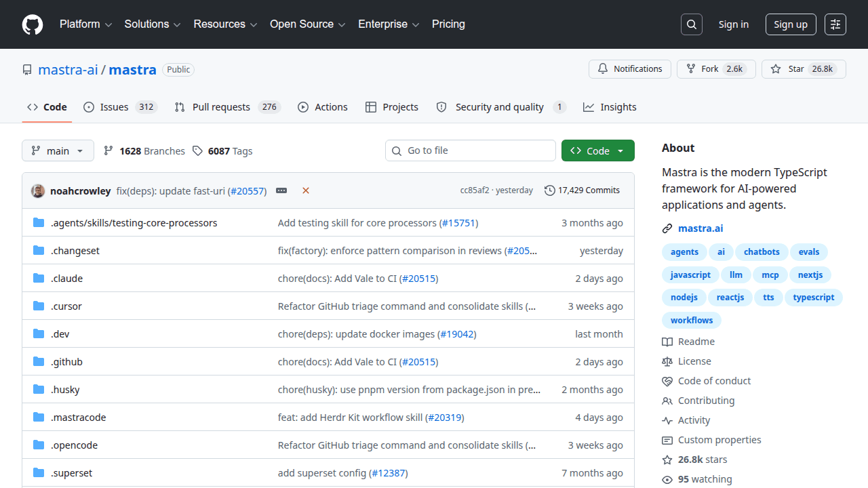Click the folder icon beside .changeset
Screen dimensions: 868x488
click(39, 251)
